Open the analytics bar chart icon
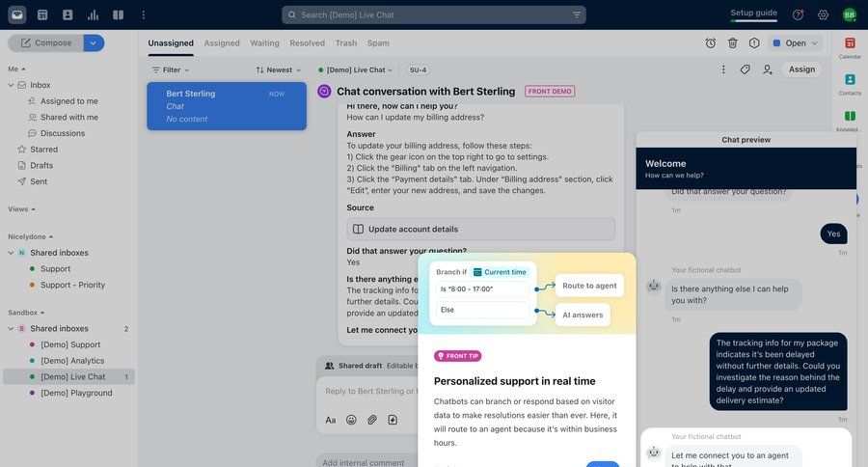Image resolution: width=868 pixels, height=467 pixels. [93, 15]
